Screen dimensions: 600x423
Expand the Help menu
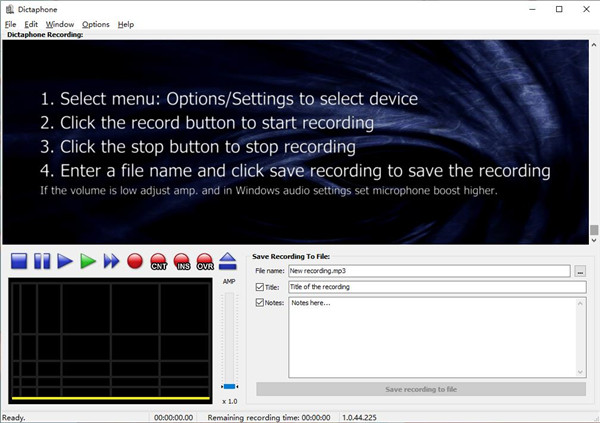(x=125, y=24)
